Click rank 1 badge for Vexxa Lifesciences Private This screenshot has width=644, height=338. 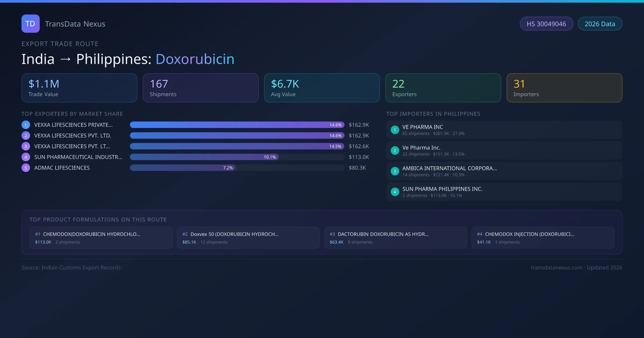click(x=25, y=125)
